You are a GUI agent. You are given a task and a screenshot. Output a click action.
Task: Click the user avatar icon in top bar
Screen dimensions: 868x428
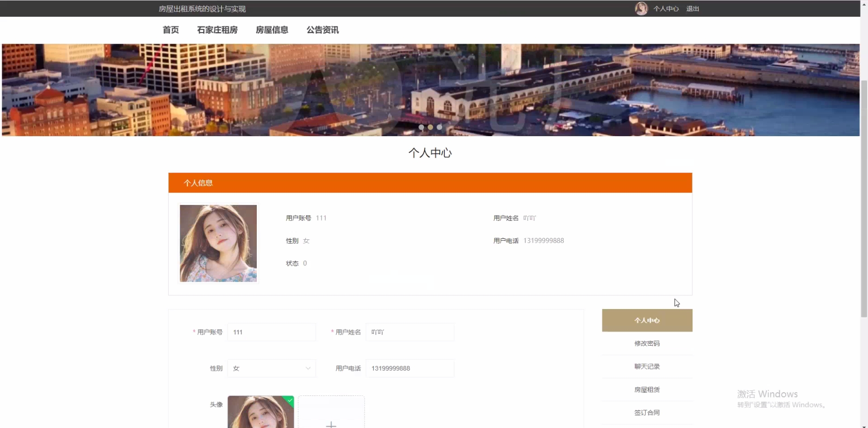pyautogui.click(x=641, y=8)
